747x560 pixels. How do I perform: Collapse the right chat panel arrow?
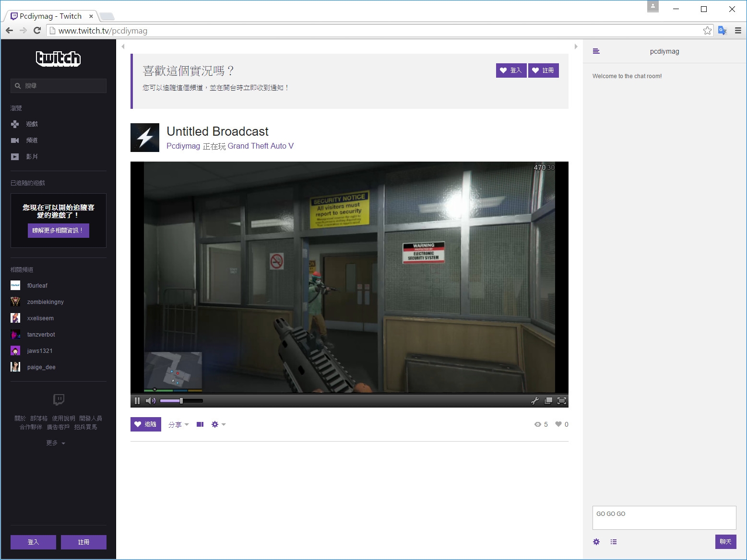[x=576, y=47]
